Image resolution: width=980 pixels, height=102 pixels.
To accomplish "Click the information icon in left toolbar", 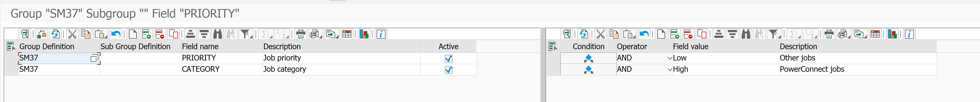I will tap(381, 34).
